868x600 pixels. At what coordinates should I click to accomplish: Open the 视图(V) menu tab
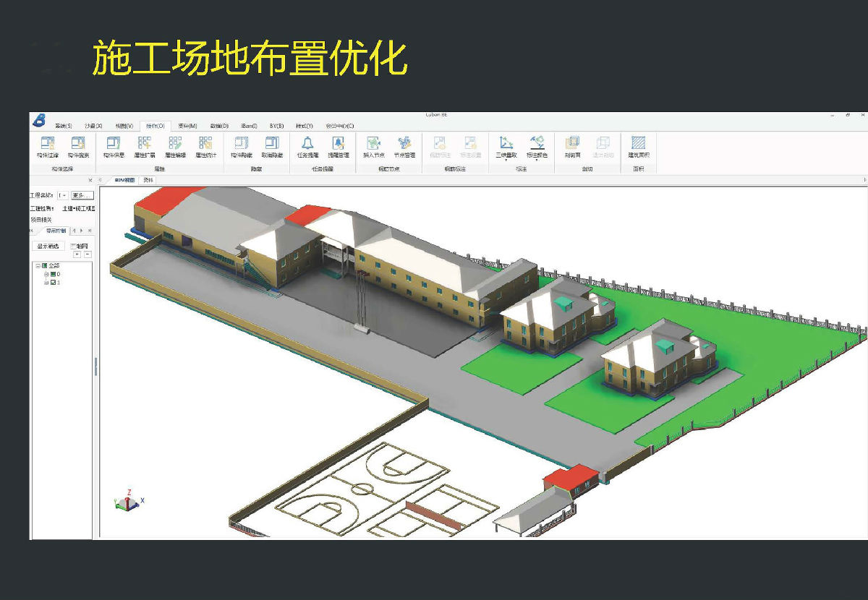point(124,126)
